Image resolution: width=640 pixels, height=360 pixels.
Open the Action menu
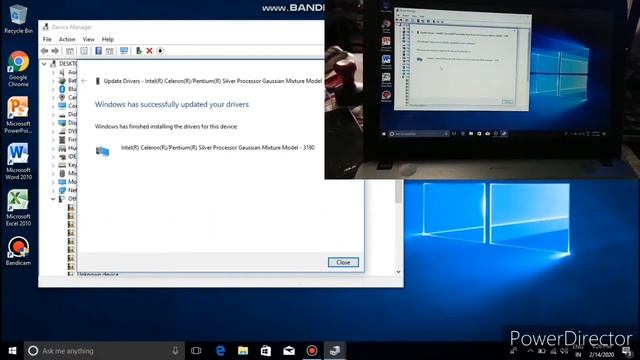[x=67, y=39]
